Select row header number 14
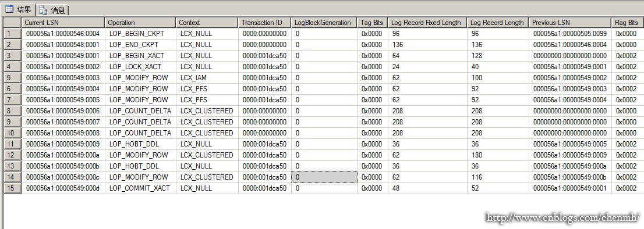This screenshot has width=644, height=229. (x=12, y=177)
